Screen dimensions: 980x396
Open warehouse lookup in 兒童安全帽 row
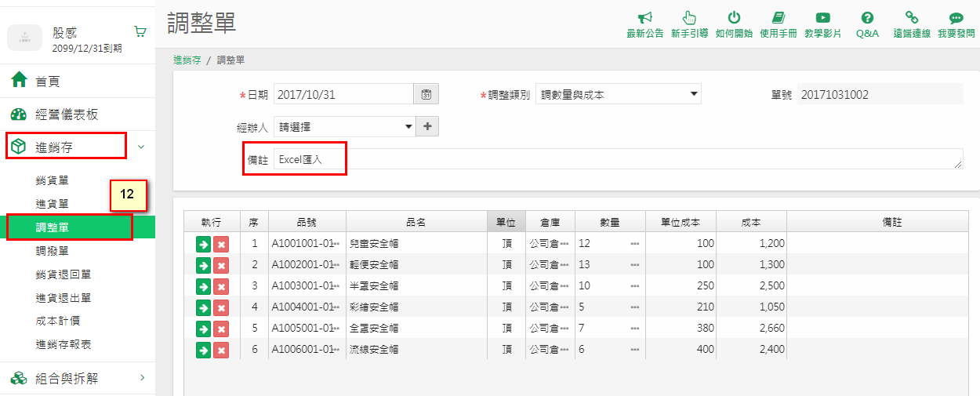click(564, 244)
